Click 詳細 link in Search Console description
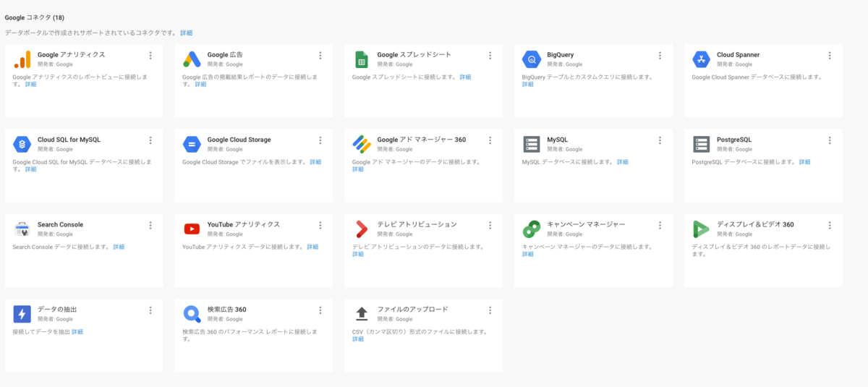Viewport: 868px width, 387px height. pos(118,247)
